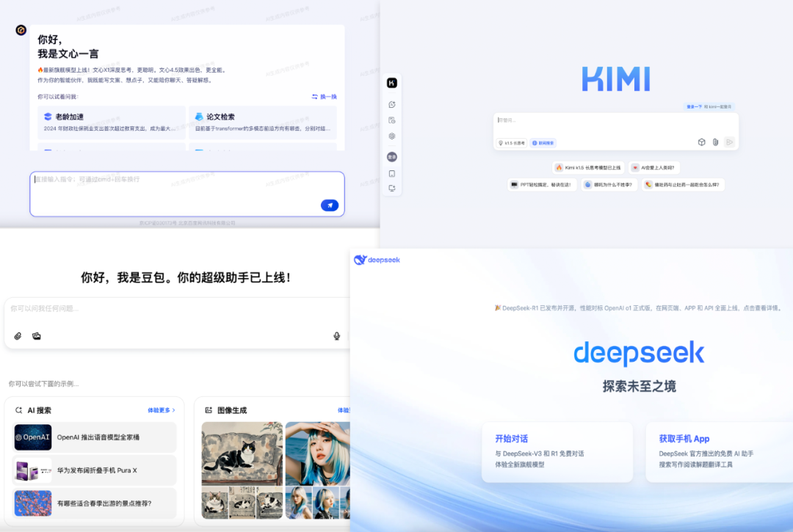Image resolution: width=793 pixels, height=532 pixels.
Task: Expand 体验更多 in AI 搜索 card
Action: [162, 410]
